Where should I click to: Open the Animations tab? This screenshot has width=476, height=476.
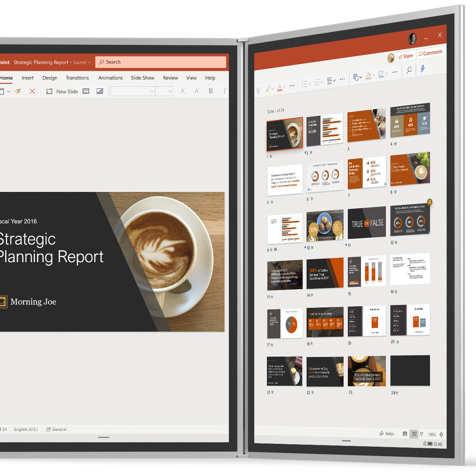(111, 78)
